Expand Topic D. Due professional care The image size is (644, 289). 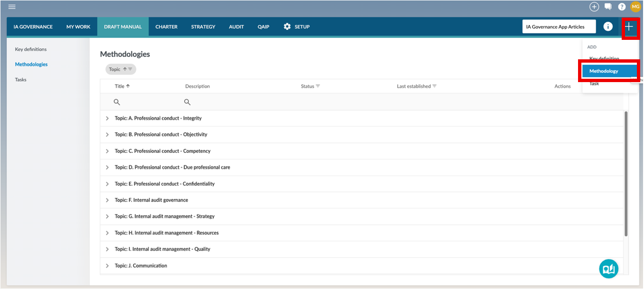(x=107, y=168)
